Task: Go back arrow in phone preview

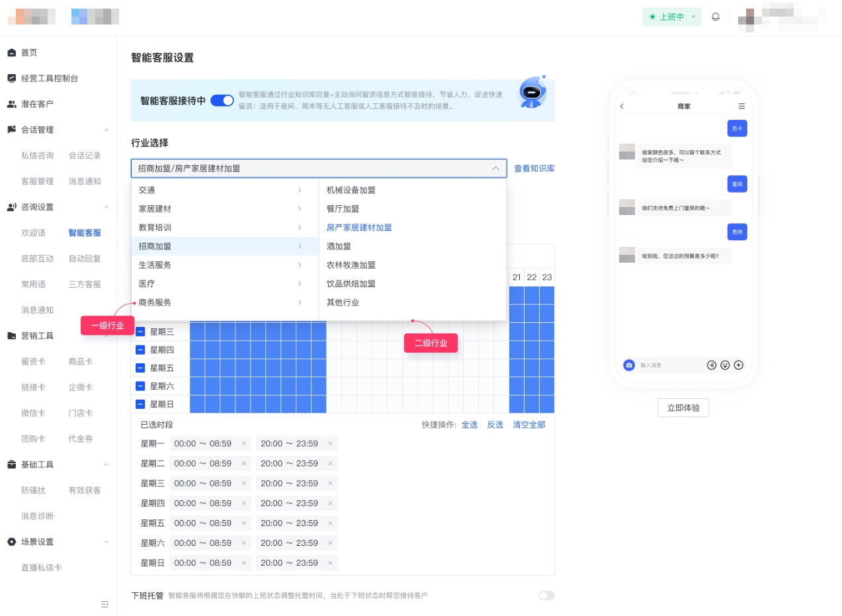Action: click(622, 107)
